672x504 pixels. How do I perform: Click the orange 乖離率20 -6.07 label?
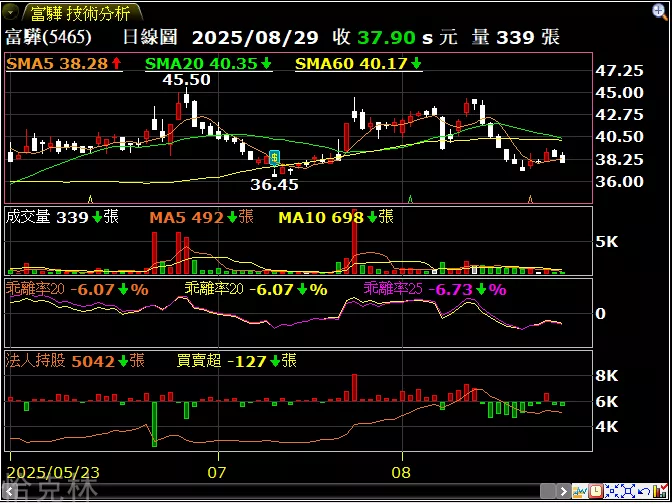pyautogui.click(x=77, y=290)
